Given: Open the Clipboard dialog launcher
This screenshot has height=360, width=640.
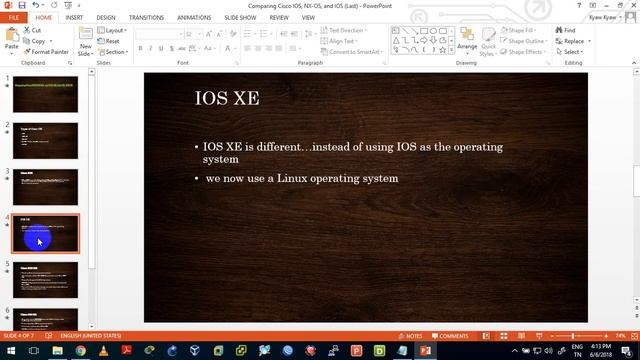Looking at the screenshot, I should (70, 63).
